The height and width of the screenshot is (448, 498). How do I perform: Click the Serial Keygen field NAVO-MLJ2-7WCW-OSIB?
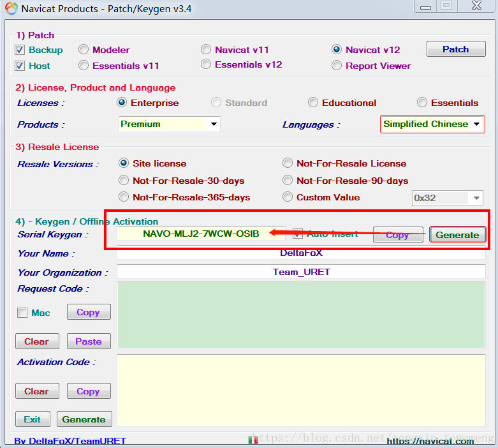point(201,234)
